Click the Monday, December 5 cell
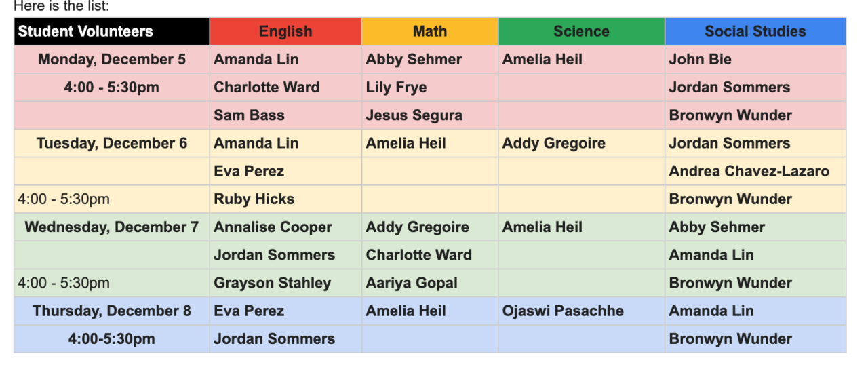 click(x=112, y=59)
